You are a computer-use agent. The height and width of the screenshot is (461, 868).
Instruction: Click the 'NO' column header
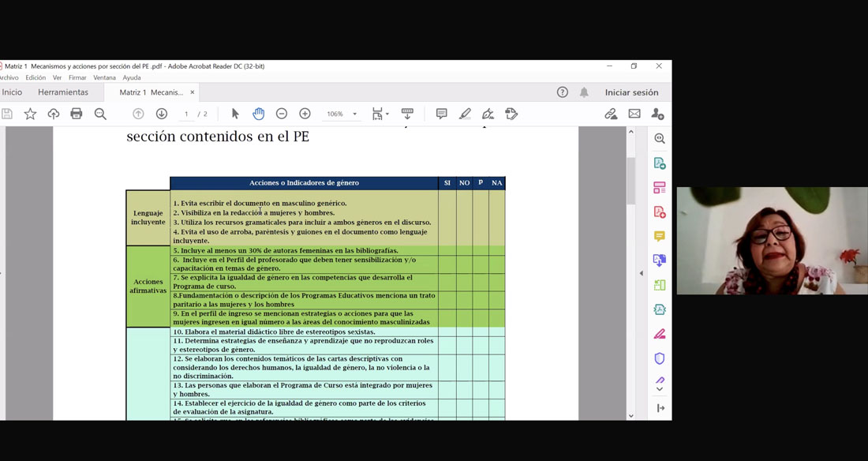[465, 183]
